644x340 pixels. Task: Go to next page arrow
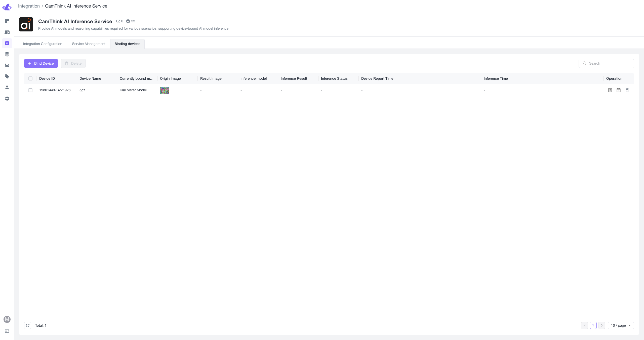click(x=602, y=325)
